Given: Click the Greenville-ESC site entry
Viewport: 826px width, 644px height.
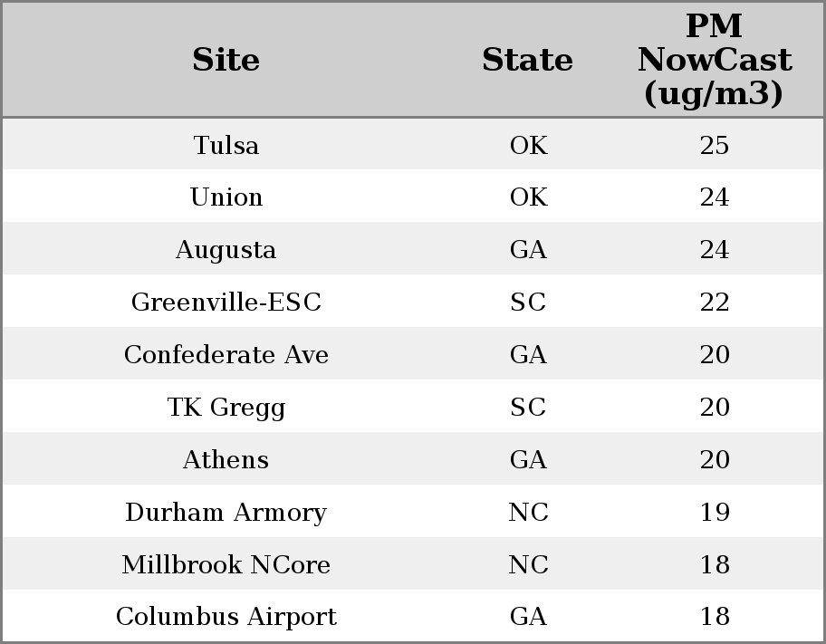Looking at the screenshot, I should click(x=226, y=302).
